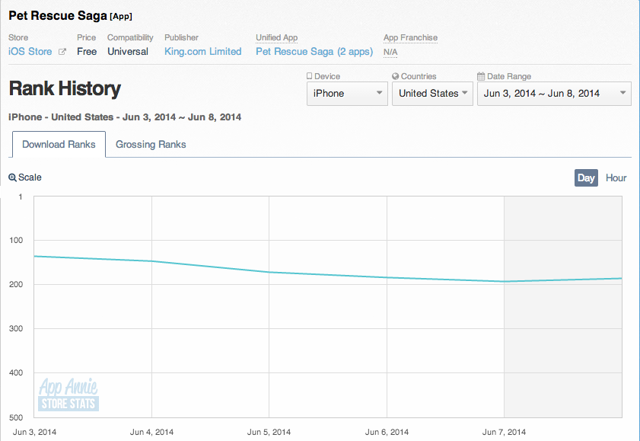Switch chart granularity to Day
Viewport: 640px width, 441px height.
(586, 178)
